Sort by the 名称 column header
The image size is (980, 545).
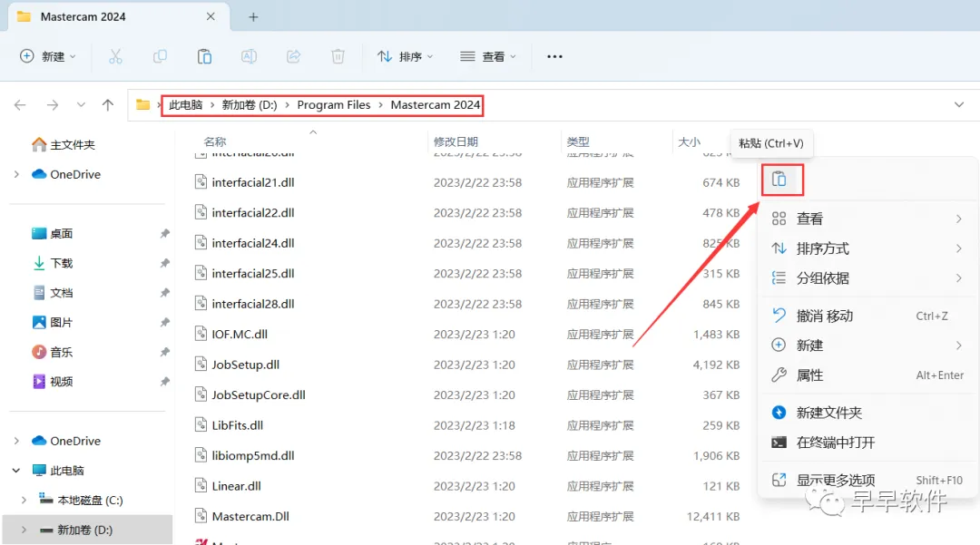point(215,141)
